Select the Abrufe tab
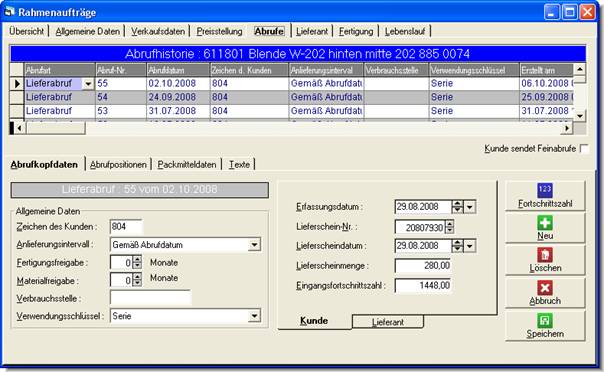The image size is (604, 372). [269, 31]
